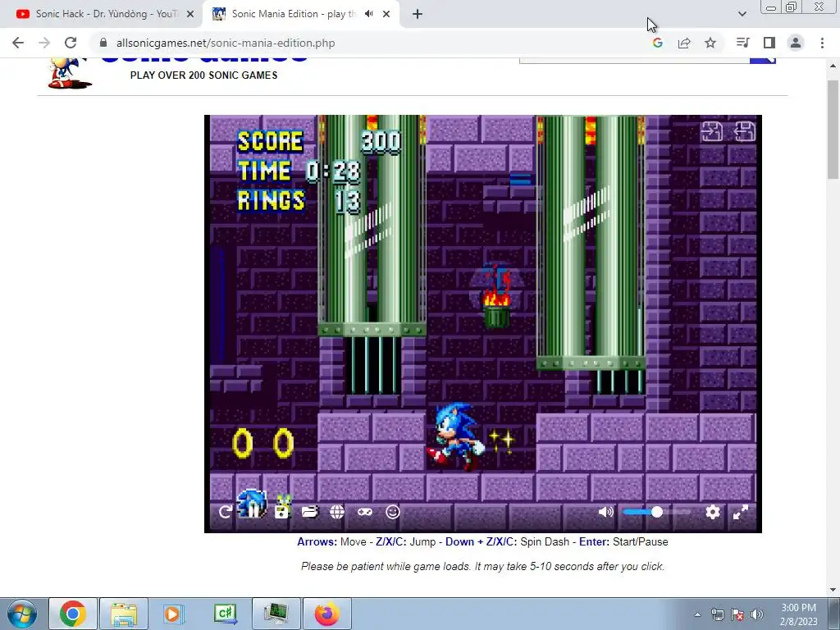840x630 pixels.
Task: Mute the emulator sound with speaker icon
Action: [x=606, y=512]
